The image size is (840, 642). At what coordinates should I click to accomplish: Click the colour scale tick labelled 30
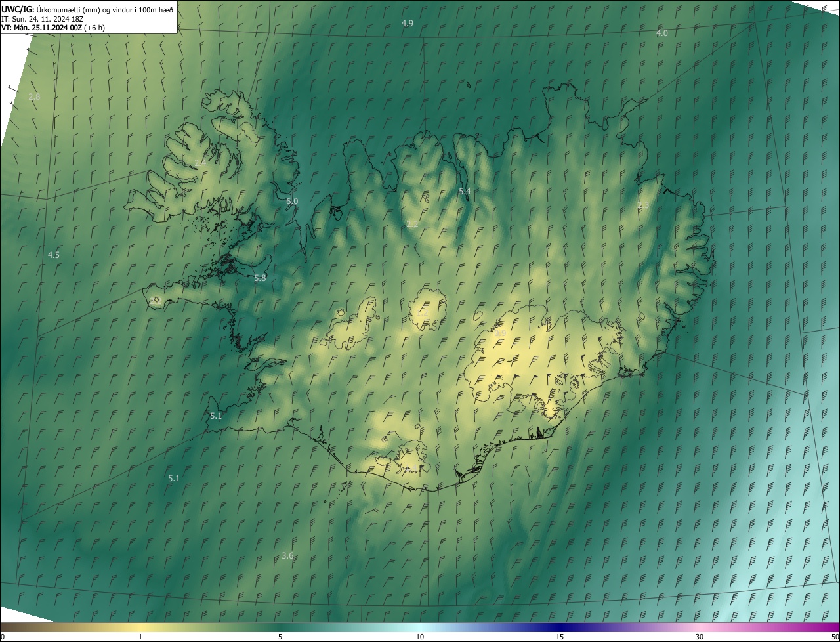click(700, 637)
